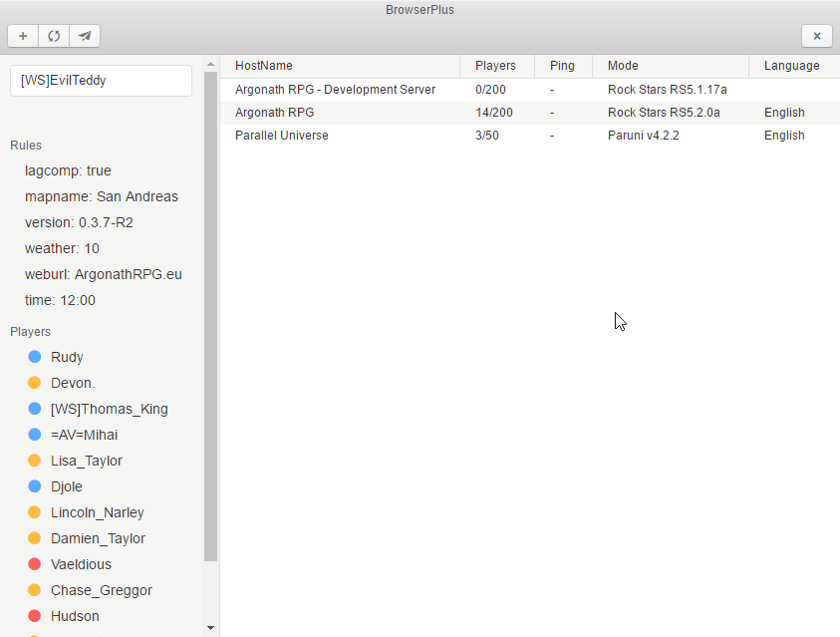Click the red dot beside Vaeldious
Screen dimensions: 840x637
pyautogui.click(x=34, y=564)
